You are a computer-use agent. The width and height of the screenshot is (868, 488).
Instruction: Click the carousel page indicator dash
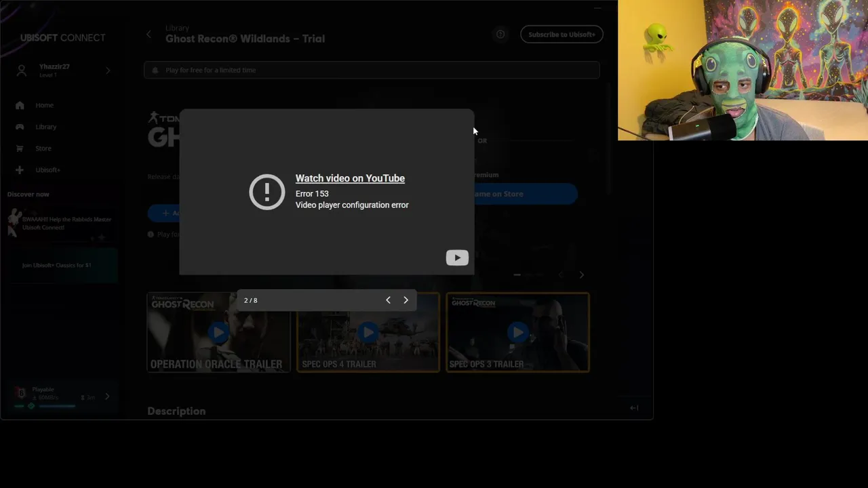point(517,274)
